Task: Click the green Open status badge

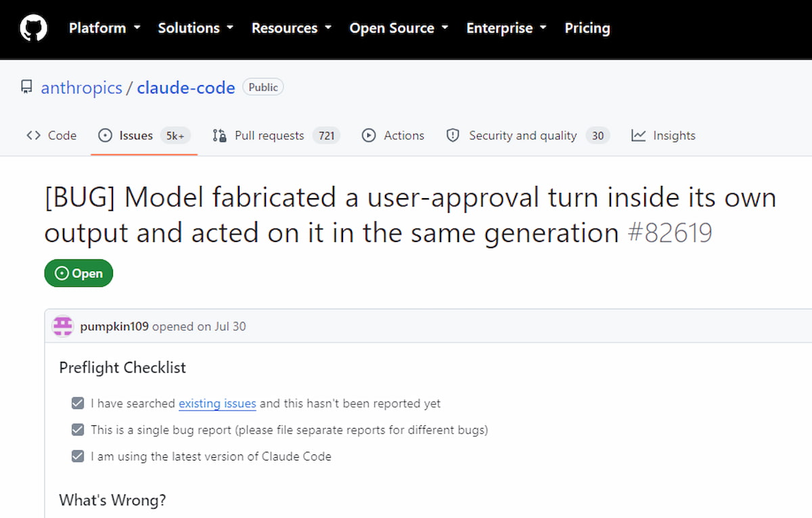Action: 78,273
